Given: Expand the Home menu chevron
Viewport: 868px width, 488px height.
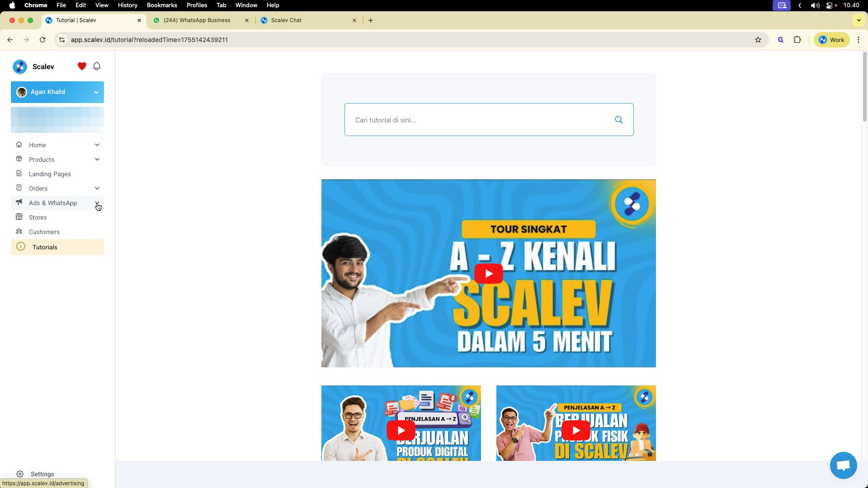Looking at the screenshot, I should pos(97,145).
